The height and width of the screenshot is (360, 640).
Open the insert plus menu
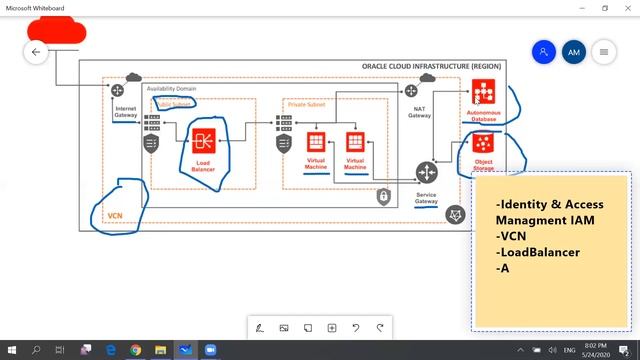click(x=332, y=328)
